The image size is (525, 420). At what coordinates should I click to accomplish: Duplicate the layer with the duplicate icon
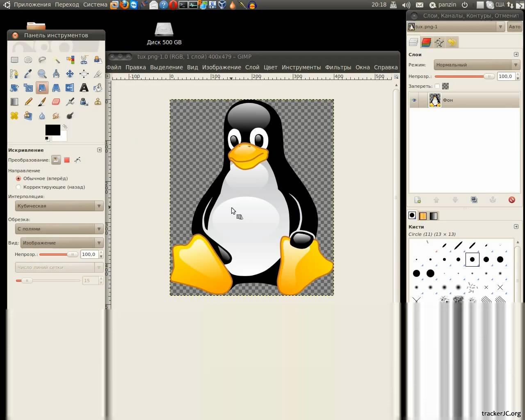474,200
